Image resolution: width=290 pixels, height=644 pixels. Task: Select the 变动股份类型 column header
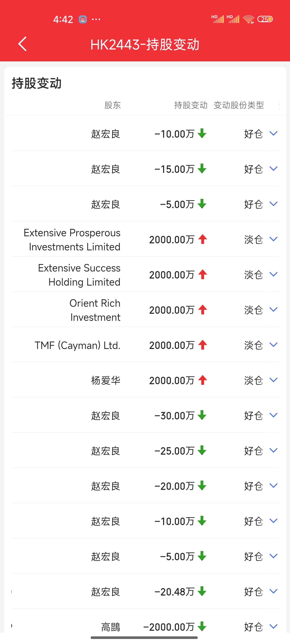tap(239, 105)
